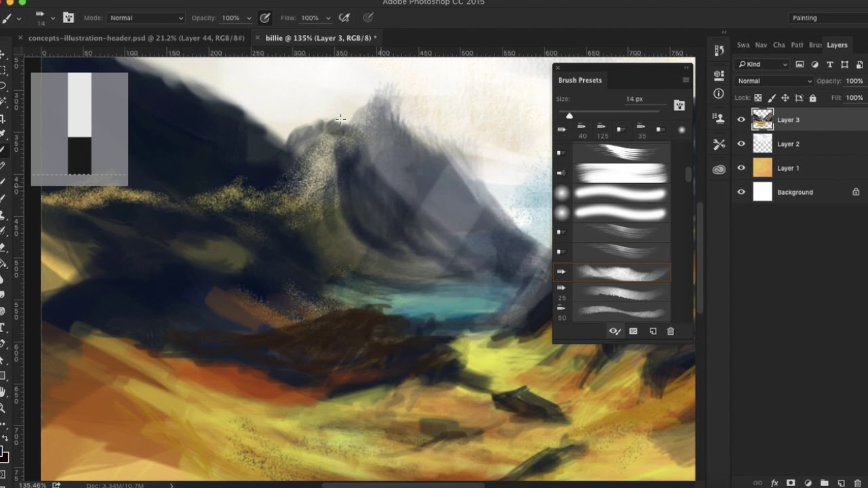Toggle the Brush panel from options bar
868x488 pixels.
tap(68, 18)
